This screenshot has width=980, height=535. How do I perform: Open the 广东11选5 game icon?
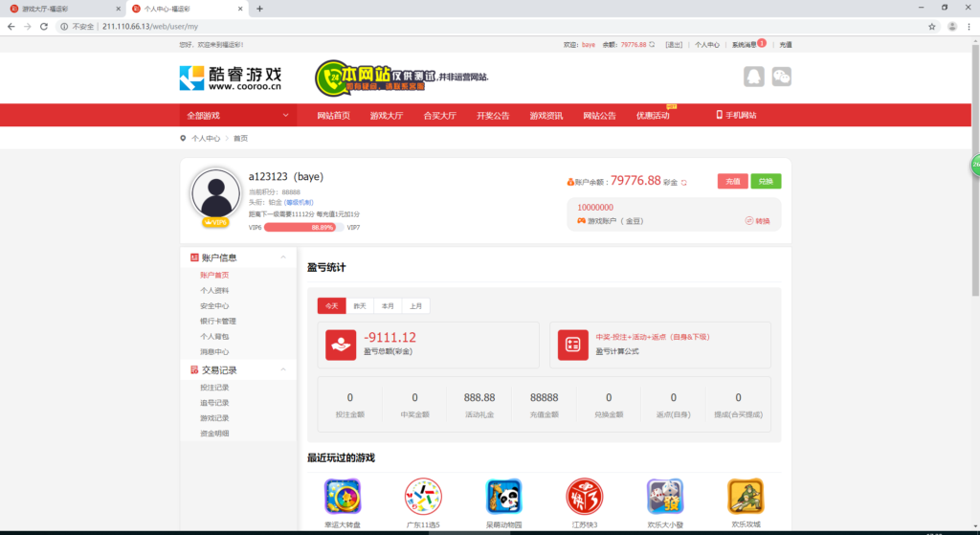(423, 497)
